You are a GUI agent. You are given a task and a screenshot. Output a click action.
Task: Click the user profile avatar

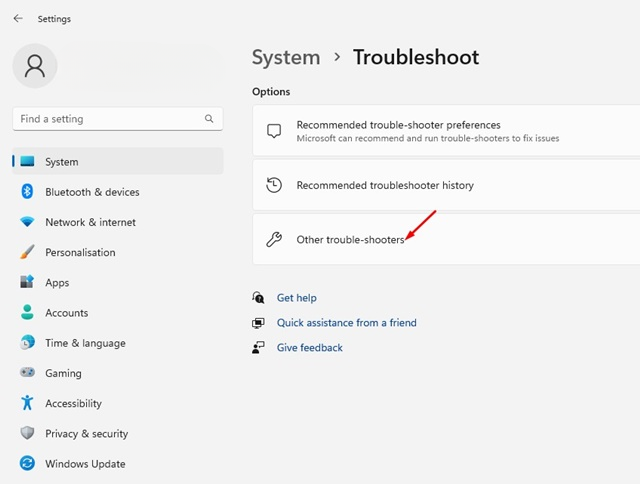coord(35,66)
